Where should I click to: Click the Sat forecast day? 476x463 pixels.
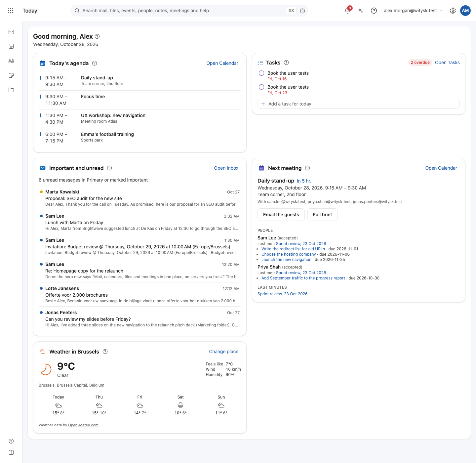pyautogui.click(x=180, y=405)
